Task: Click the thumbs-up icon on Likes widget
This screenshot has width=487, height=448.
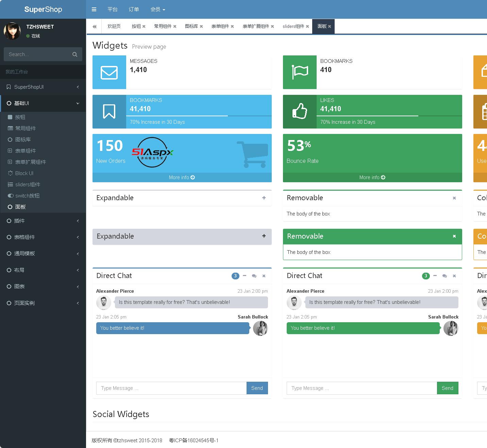Action: pos(300,111)
